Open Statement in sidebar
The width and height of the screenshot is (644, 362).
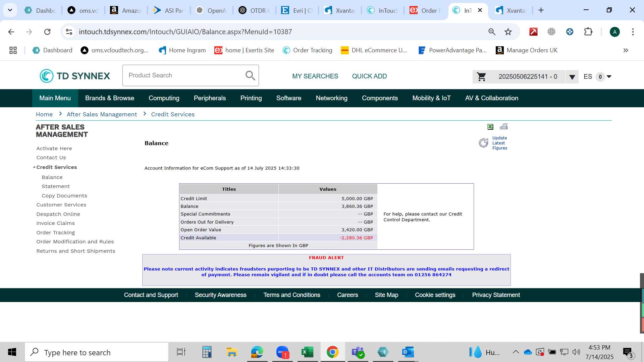click(56, 186)
